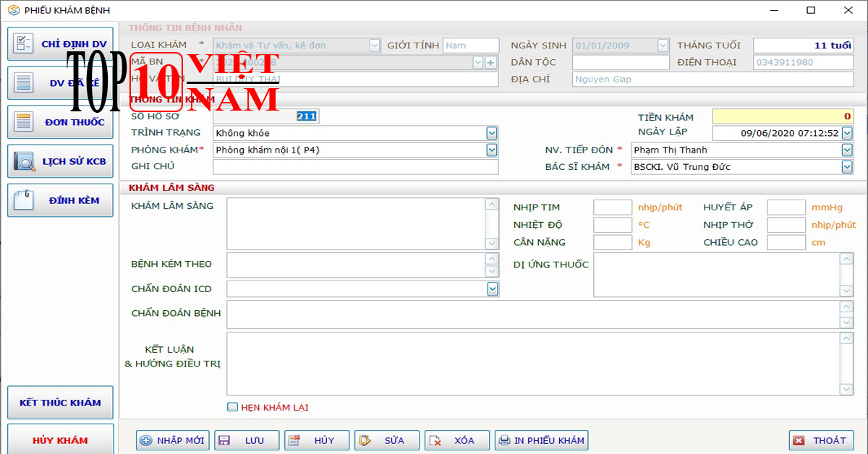Viewport: 868px width, 454px height.
Task: Click the plus button beside MÃ BN field
Action: click(x=490, y=62)
